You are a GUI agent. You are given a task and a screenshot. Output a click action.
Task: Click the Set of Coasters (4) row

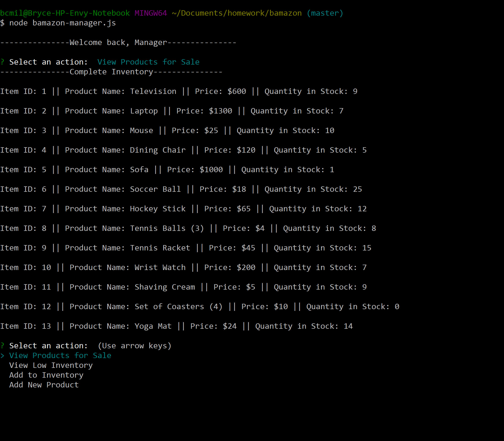pos(200,307)
